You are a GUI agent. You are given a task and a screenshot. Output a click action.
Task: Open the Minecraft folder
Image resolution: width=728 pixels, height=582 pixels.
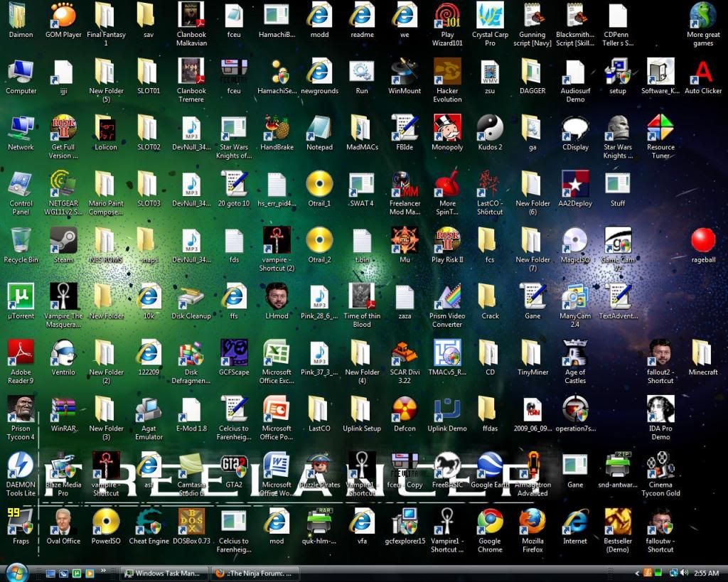tap(703, 352)
